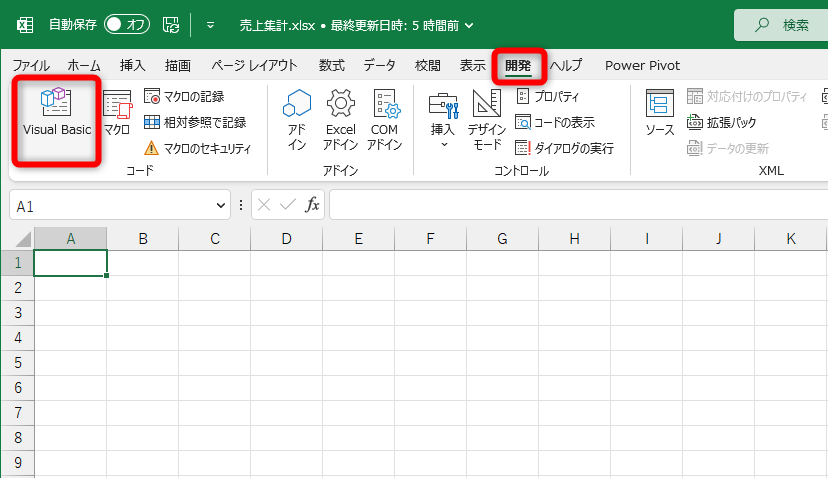
Task: Open the 校閲 tab
Action: point(428,65)
